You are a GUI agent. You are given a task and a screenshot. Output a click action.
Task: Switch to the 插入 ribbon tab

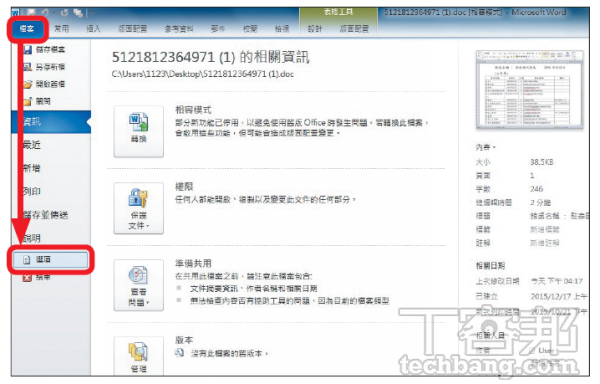pyautogui.click(x=93, y=29)
